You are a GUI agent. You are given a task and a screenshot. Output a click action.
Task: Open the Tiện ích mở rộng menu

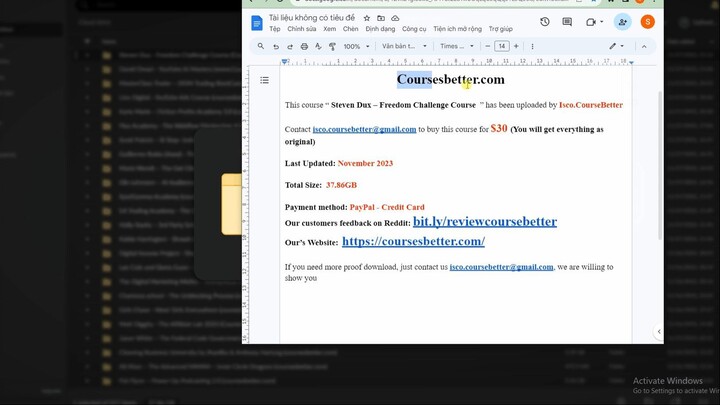[x=457, y=29]
